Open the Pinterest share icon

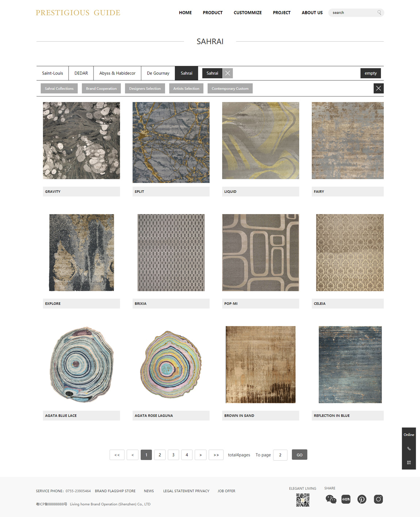click(x=362, y=499)
